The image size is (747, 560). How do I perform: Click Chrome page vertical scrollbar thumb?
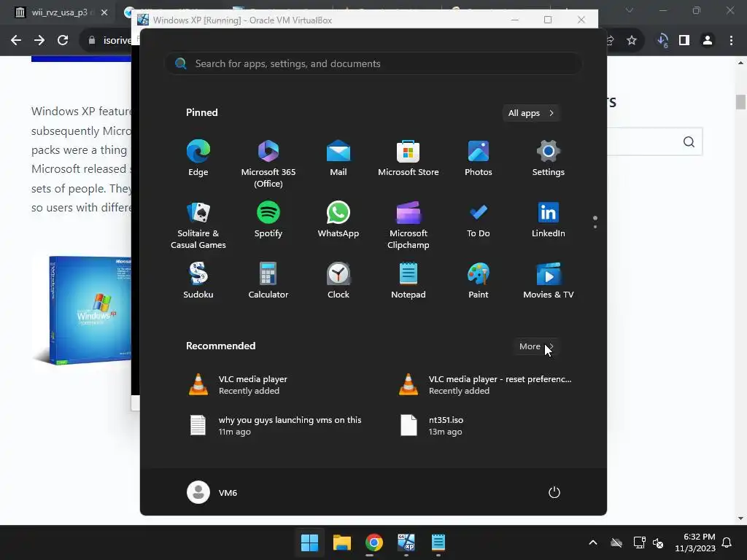point(740,102)
